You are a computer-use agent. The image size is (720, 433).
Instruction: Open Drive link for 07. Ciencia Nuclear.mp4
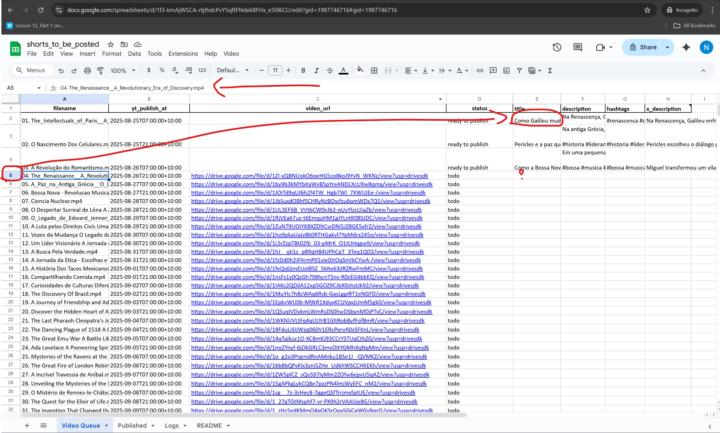[310, 201]
